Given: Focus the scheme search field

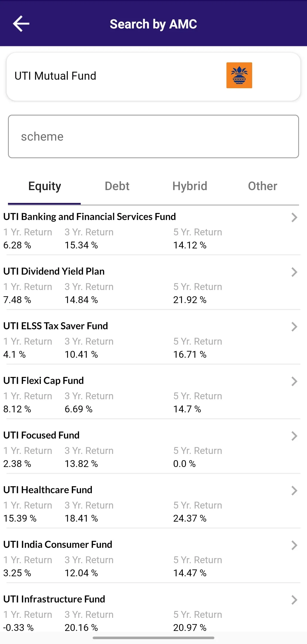Looking at the screenshot, I should (153, 136).
